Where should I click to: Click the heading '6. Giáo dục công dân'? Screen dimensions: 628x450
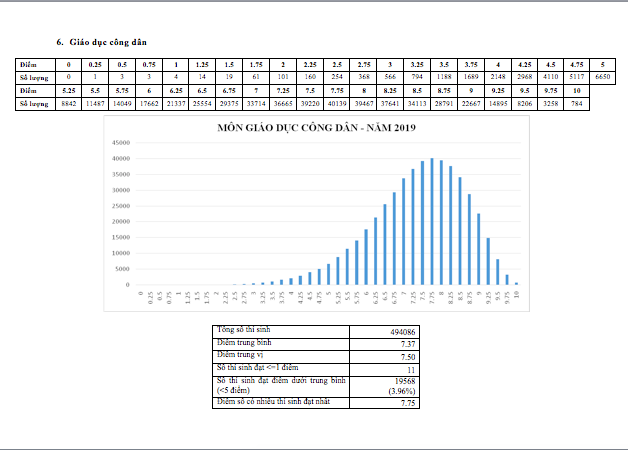(x=101, y=42)
